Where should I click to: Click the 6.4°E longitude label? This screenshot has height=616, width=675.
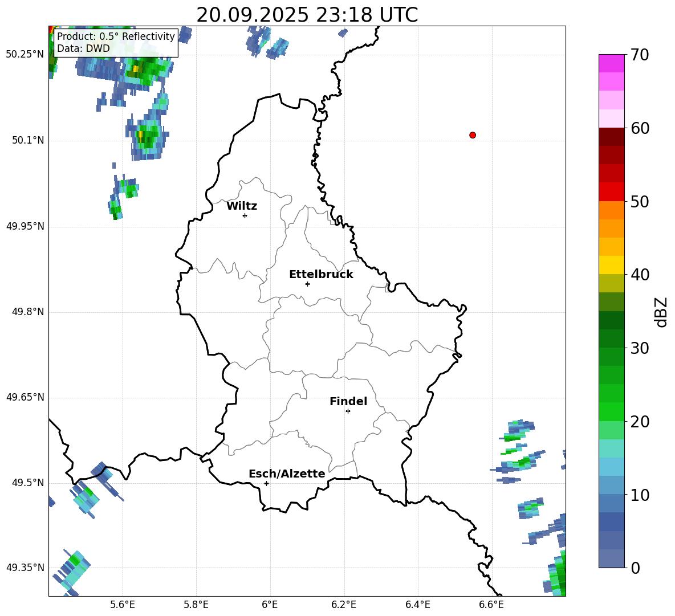[x=417, y=605]
